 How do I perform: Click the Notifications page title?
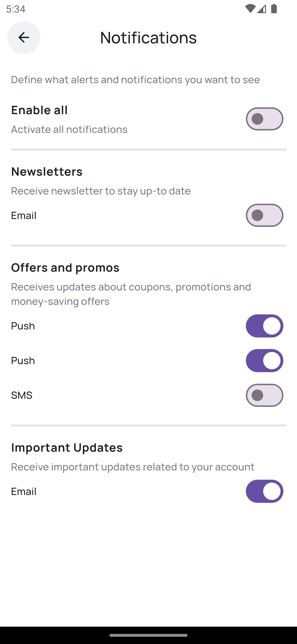[148, 38]
